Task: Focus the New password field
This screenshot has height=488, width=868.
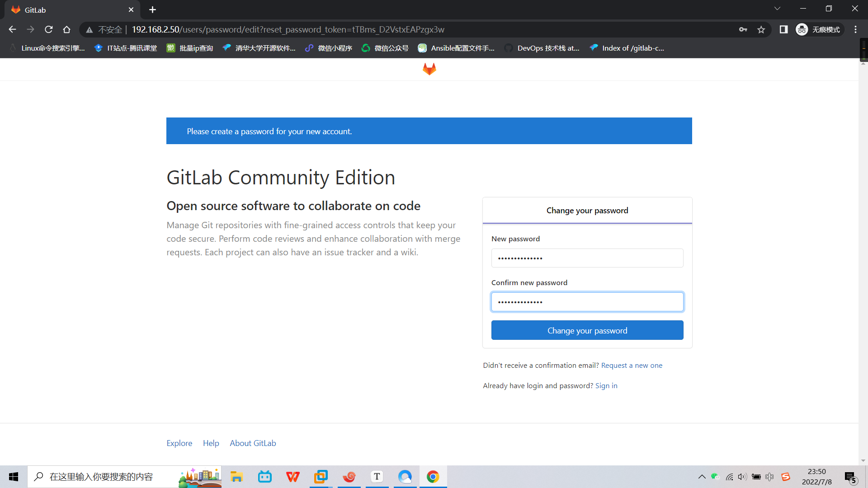Action: click(587, 258)
